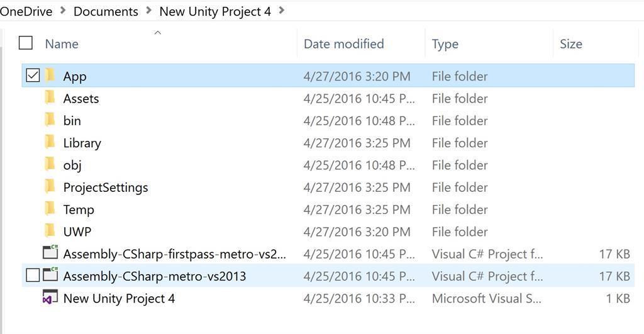Click the New Unity Project 4 solution icon
Viewport: 644px width, 334px height.
click(50, 298)
